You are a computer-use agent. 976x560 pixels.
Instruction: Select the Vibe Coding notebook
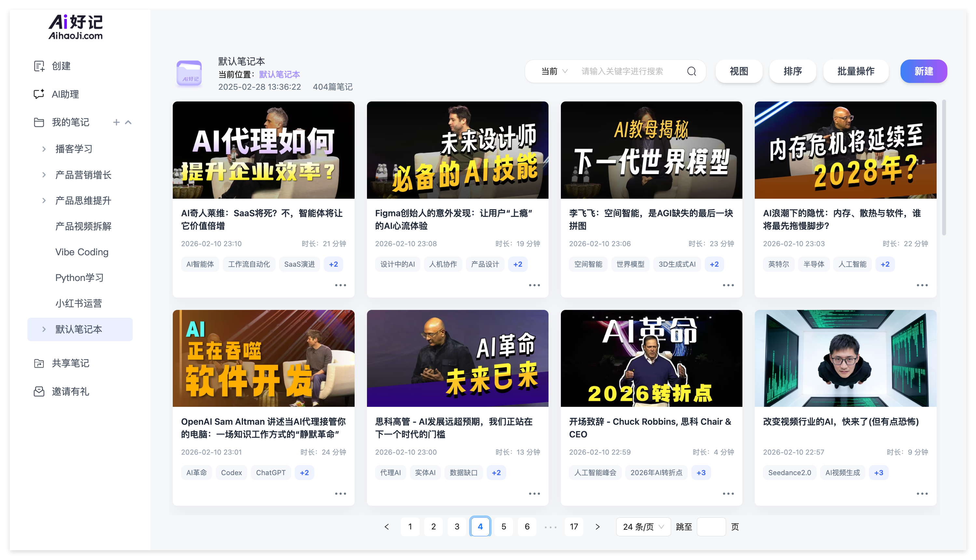[x=82, y=252]
